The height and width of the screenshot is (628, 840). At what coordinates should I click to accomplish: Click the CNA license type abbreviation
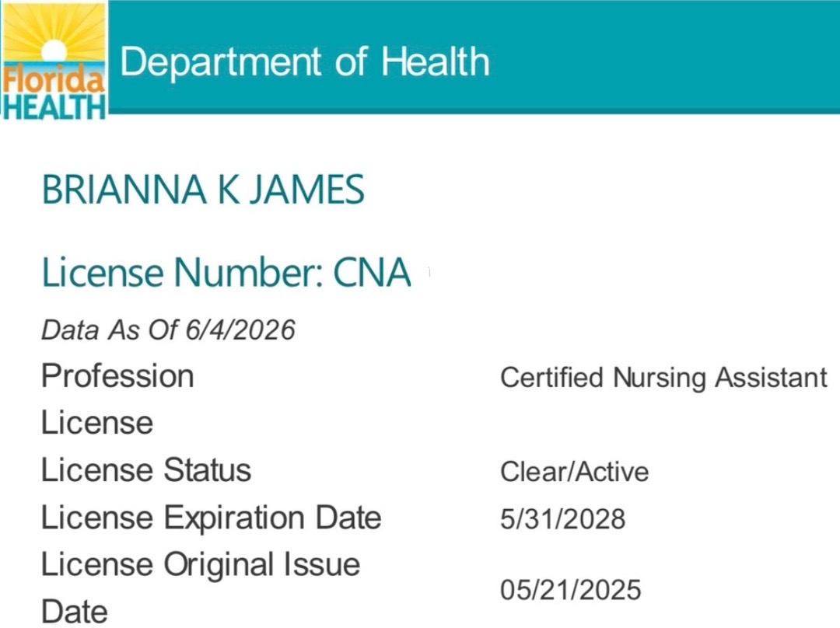(x=372, y=273)
